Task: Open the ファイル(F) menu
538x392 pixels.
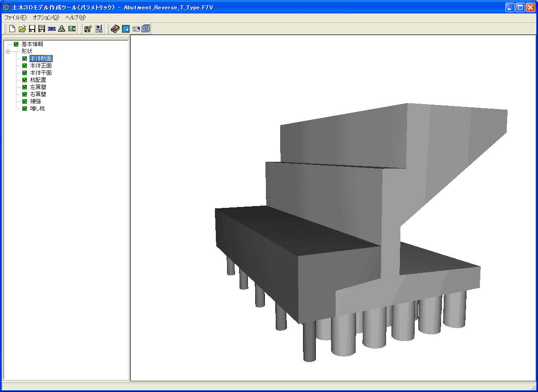Action: tap(15, 17)
